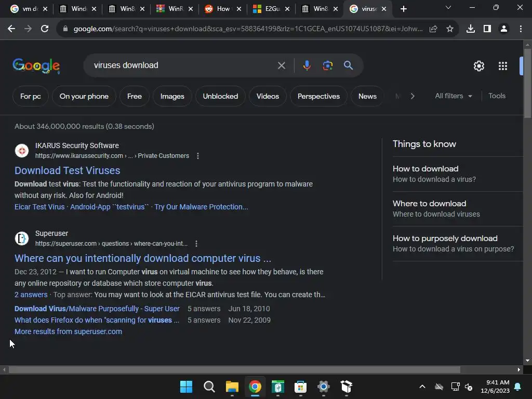Open the Chrome profile icon

(504, 29)
